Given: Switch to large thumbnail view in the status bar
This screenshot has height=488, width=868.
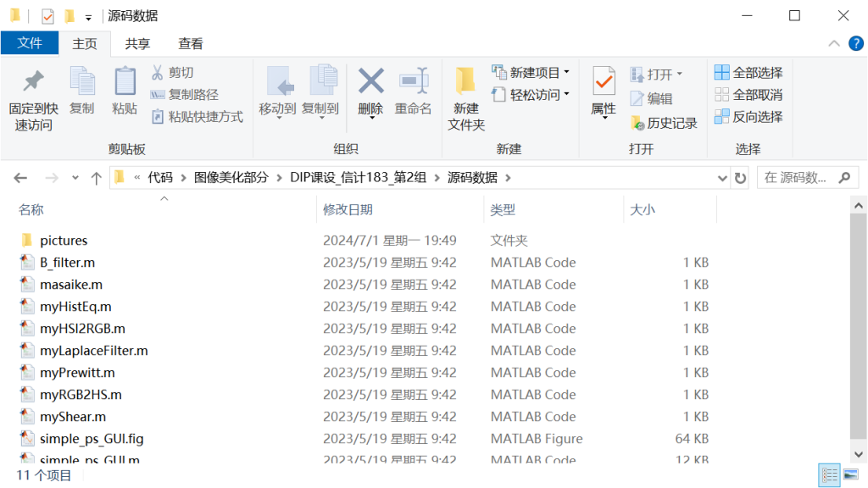Looking at the screenshot, I should (x=849, y=475).
